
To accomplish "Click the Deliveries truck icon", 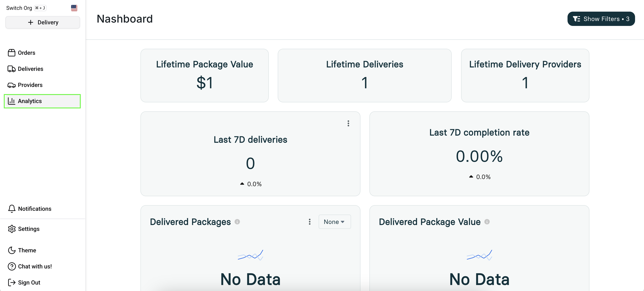I will pyautogui.click(x=11, y=69).
